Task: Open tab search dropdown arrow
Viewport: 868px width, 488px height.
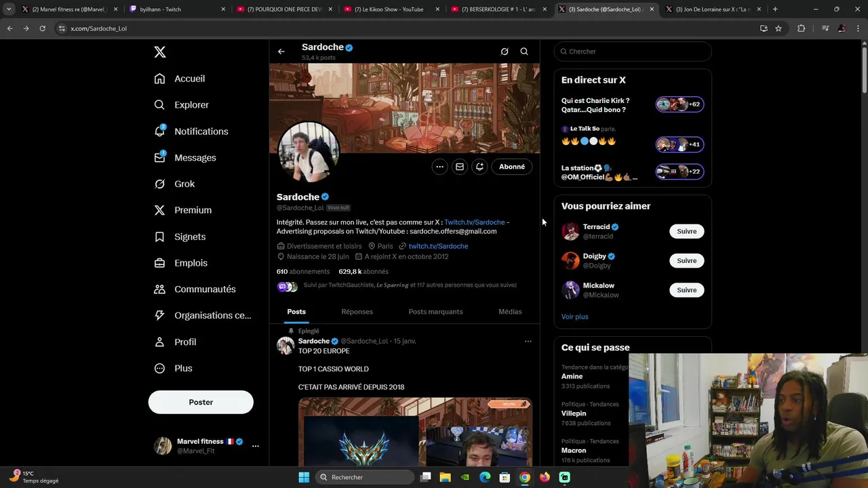Action: (9, 9)
